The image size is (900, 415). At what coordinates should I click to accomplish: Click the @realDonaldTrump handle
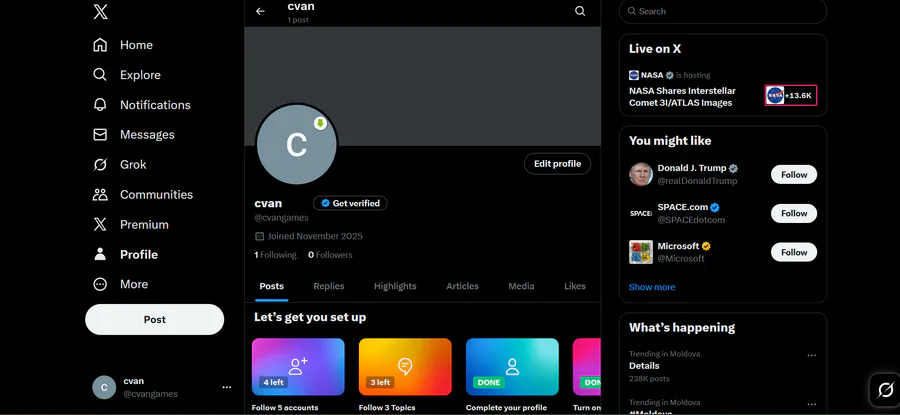(697, 181)
